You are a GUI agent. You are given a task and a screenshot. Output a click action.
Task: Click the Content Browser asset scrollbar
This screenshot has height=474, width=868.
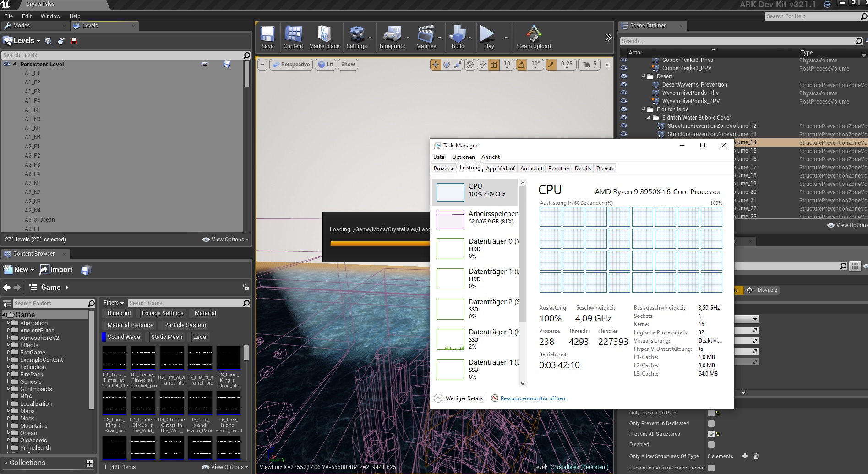pos(246,353)
